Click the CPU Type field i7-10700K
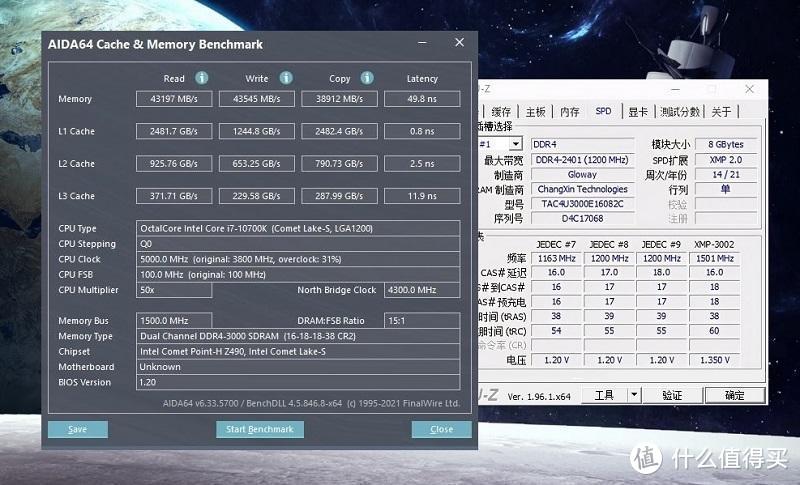This screenshot has width=800, height=485. pyautogui.click(x=298, y=228)
